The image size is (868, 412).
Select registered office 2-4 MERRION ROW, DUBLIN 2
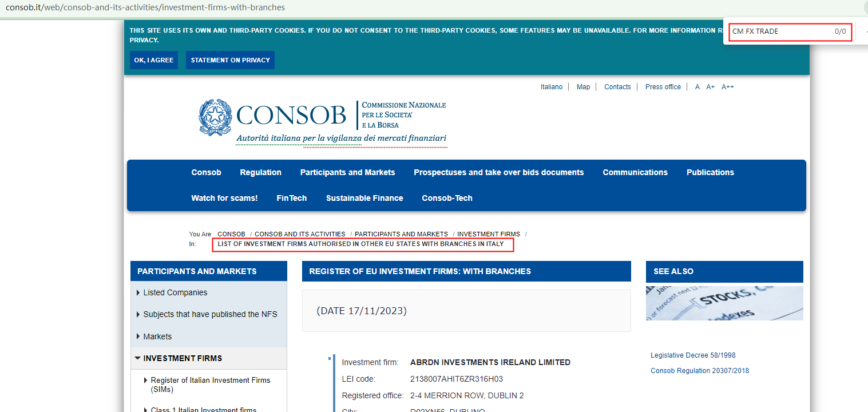click(x=467, y=395)
